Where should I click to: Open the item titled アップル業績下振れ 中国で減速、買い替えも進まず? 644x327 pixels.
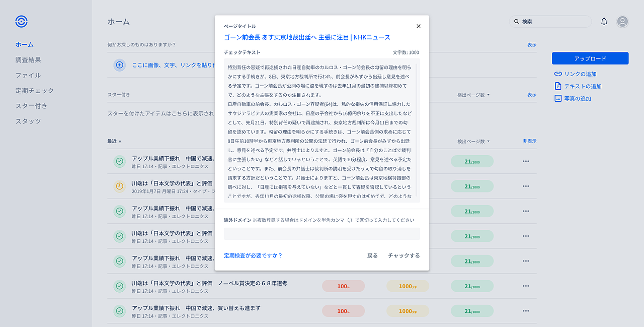(x=196, y=308)
